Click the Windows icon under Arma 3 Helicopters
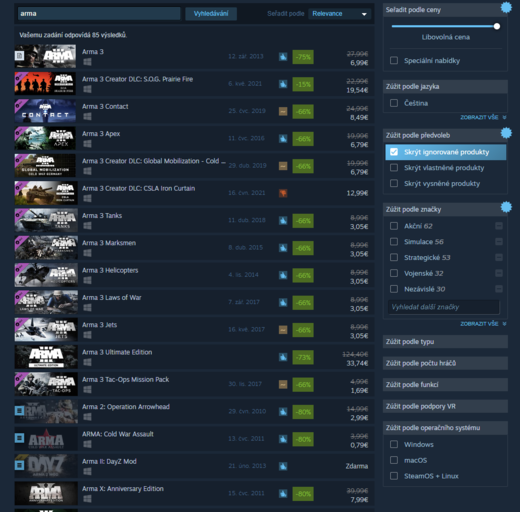 (x=87, y=280)
